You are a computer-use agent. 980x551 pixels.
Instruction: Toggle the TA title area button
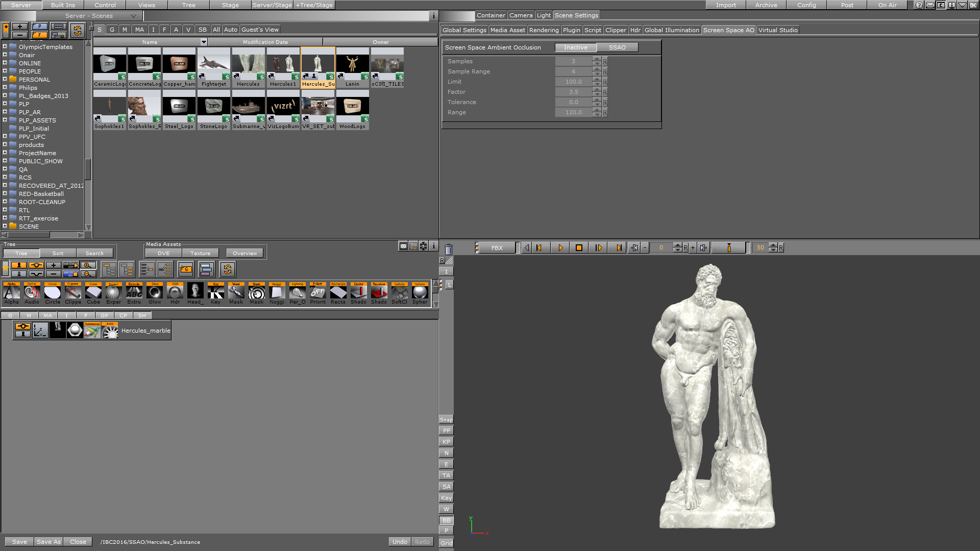point(446,475)
